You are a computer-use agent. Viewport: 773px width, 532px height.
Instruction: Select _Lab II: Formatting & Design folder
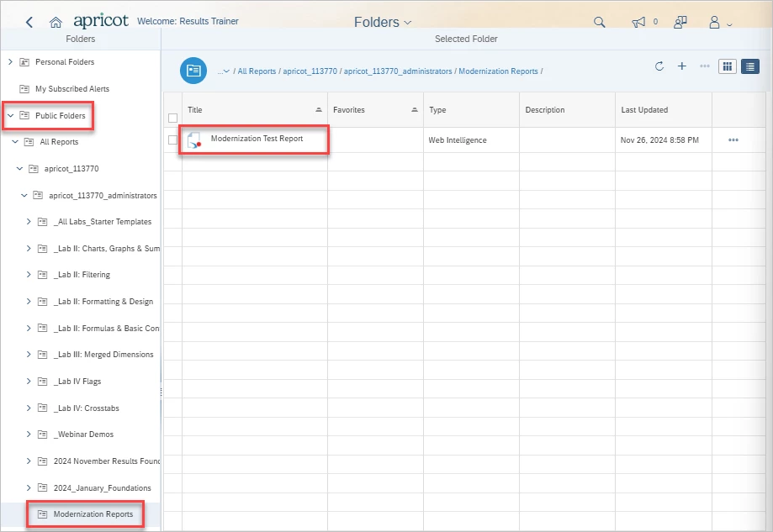point(103,302)
